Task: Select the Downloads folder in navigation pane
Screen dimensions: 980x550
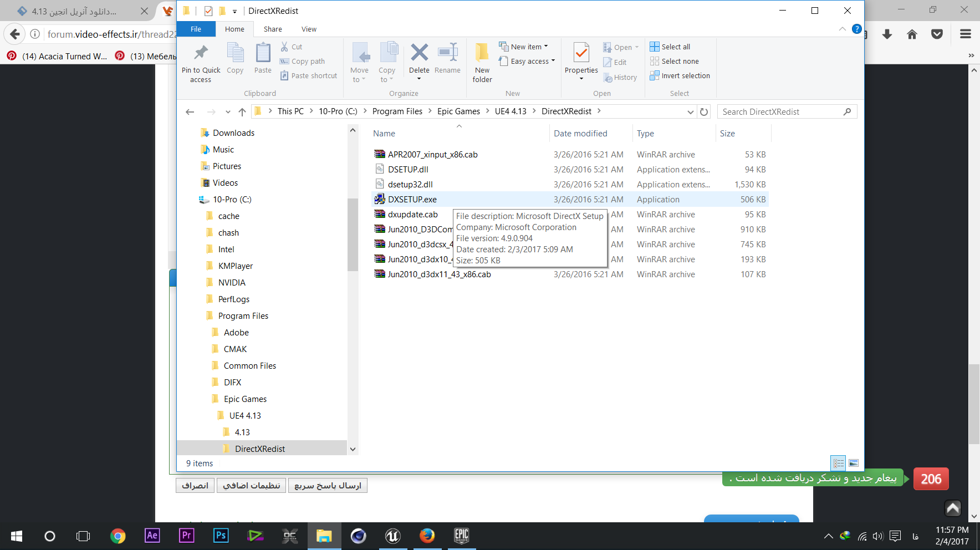Action: click(x=233, y=133)
